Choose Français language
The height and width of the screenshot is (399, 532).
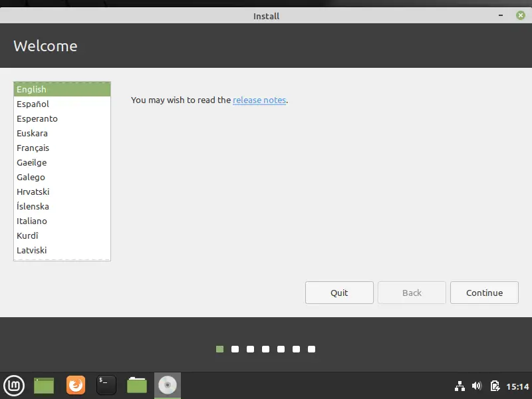[62, 148]
